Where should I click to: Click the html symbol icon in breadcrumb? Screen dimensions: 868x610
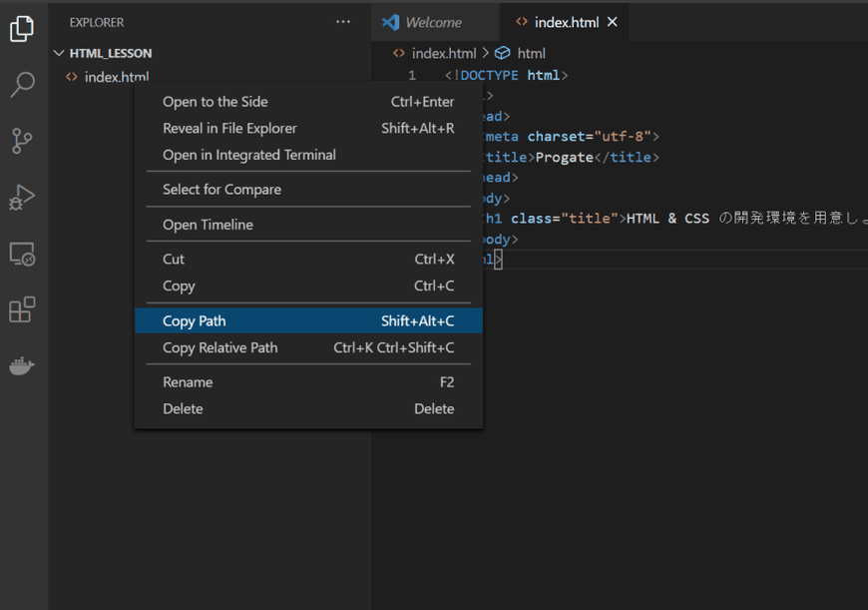502,53
